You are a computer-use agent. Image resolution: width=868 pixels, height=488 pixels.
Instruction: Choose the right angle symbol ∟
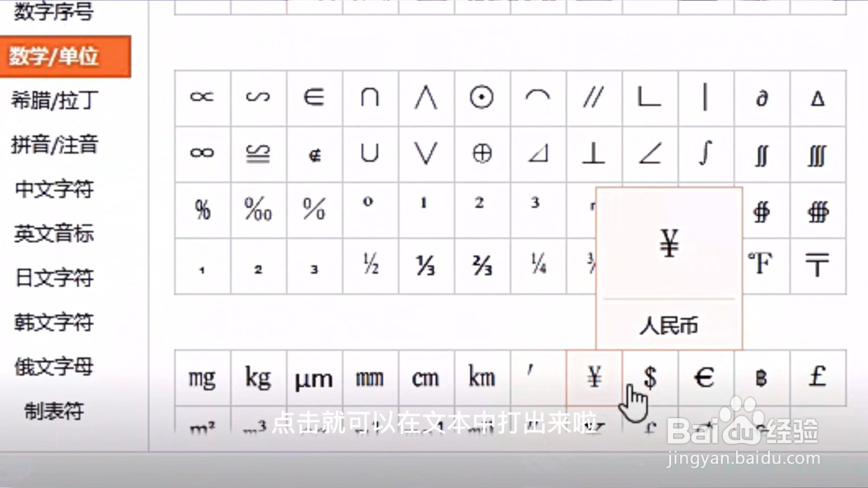pos(649,98)
